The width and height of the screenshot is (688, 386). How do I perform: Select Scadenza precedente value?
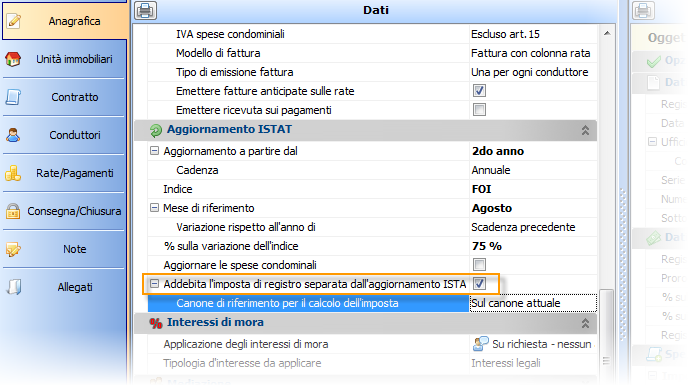click(533, 227)
